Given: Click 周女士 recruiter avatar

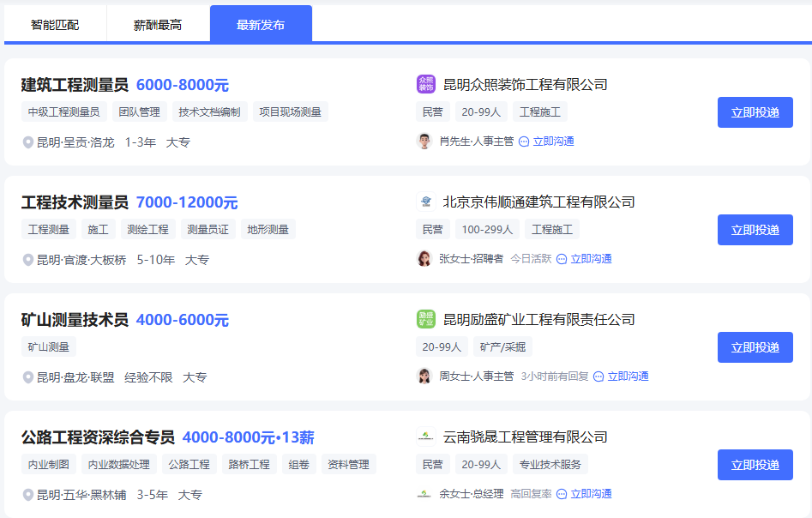Looking at the screenshot, I should click(424, 376).
